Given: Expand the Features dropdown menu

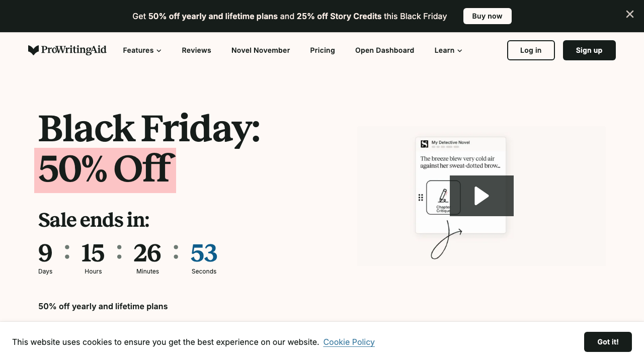Looking at the screenshot, I should coord(142,50).
